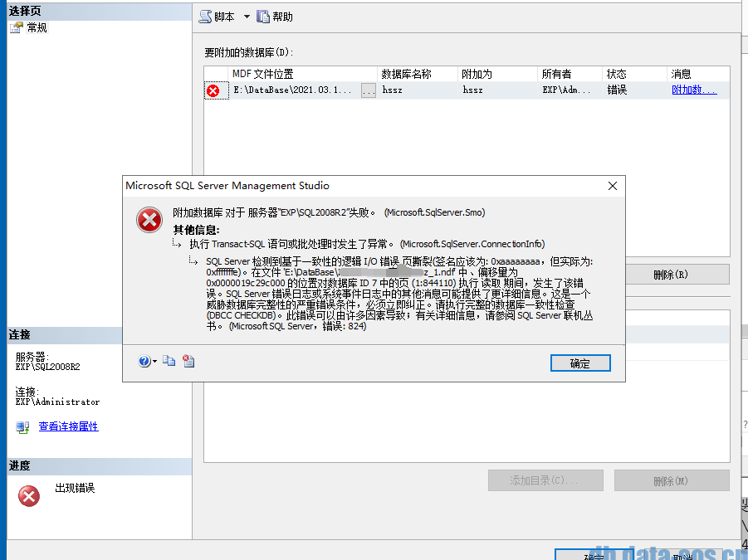Open the 附加数... message link
This screenshot has height=560, width=748.
tap(694, 90)
